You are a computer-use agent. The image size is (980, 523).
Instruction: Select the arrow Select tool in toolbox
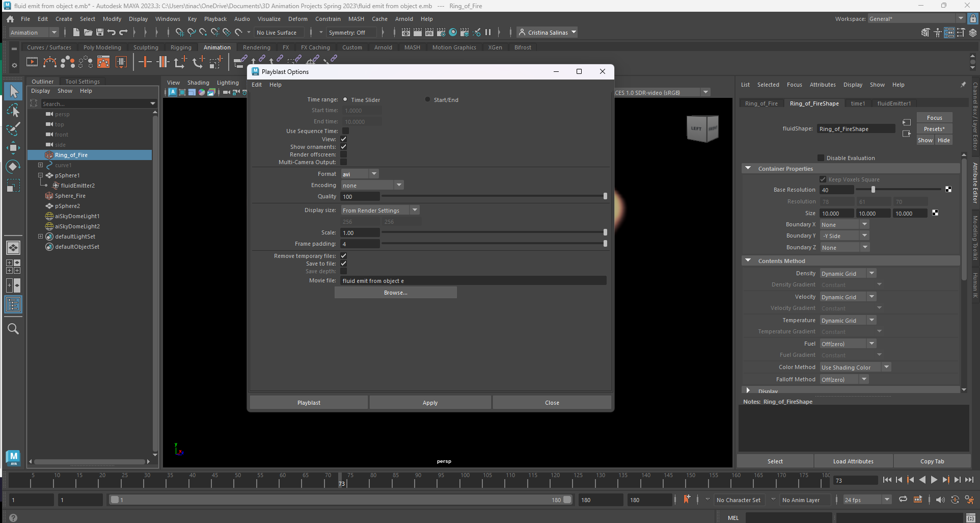pos(13,91)
